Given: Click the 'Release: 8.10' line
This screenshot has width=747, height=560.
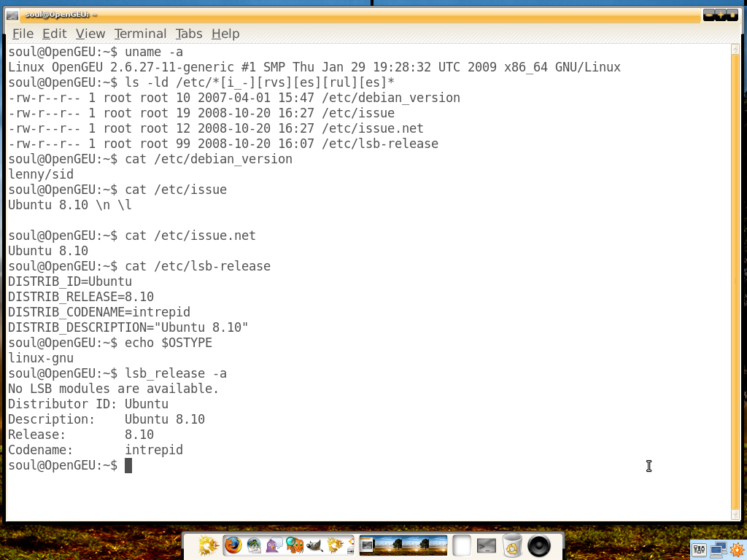Looking at the screenshot, I should [x=81, y=435].
